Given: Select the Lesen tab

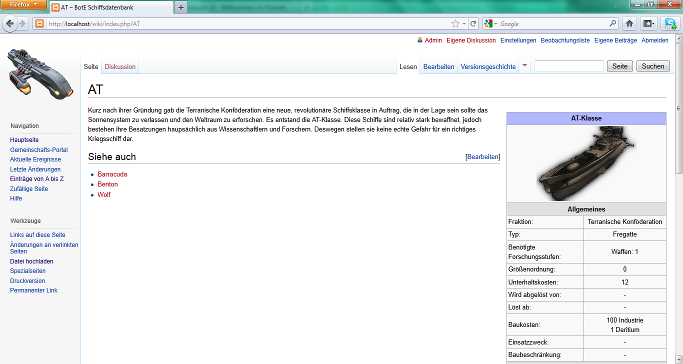Looking at the screenshot, I should 408,67.
